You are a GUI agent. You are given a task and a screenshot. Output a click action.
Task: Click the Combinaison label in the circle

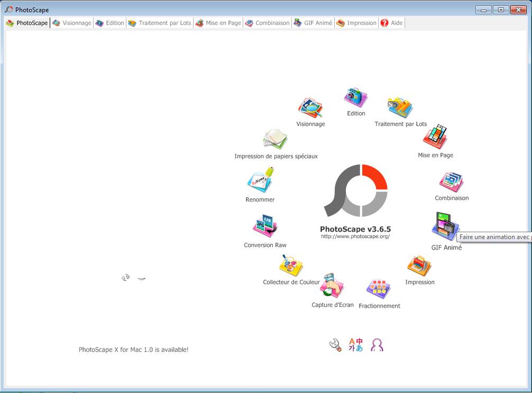pos(452,198)
